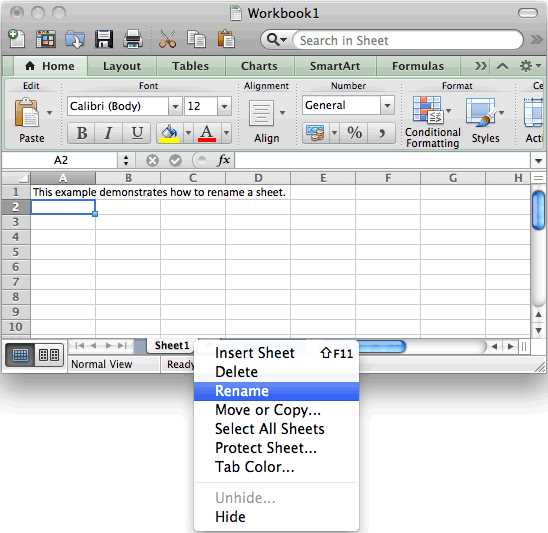Click the Cut scissors icon
Screen dimensions: 548x533
point(167,39)
